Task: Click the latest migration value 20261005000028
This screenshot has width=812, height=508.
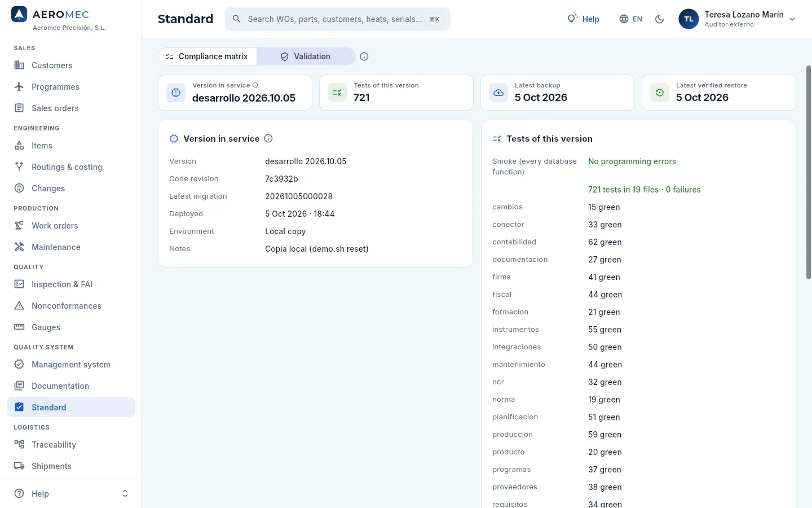Action: tap(299, 196)
